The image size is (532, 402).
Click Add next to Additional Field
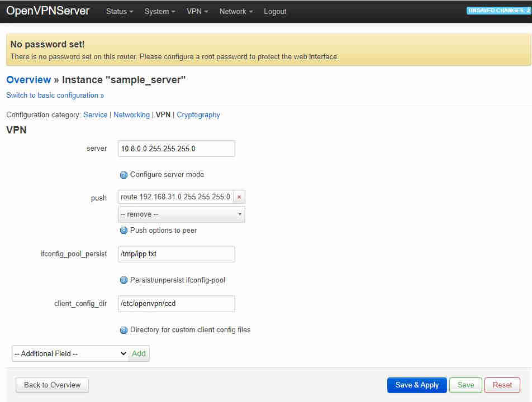139,353
